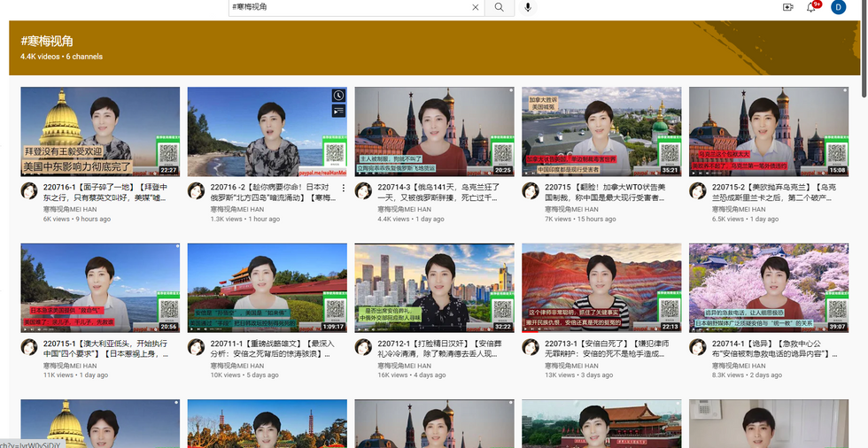
Task: Click channel avatar next to 220716-1 video title
Action: click(x=28, y=190)
